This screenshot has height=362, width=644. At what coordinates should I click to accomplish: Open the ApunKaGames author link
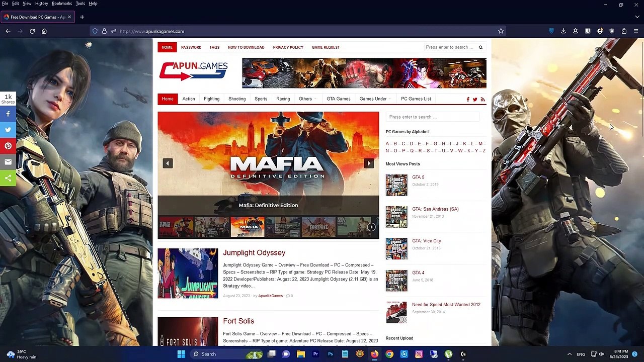point(271,296)
